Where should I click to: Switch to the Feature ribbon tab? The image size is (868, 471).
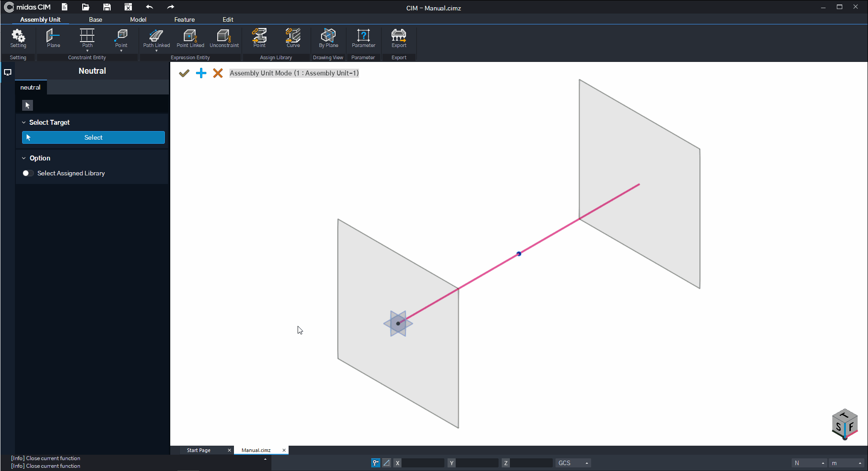coord(184,19)
